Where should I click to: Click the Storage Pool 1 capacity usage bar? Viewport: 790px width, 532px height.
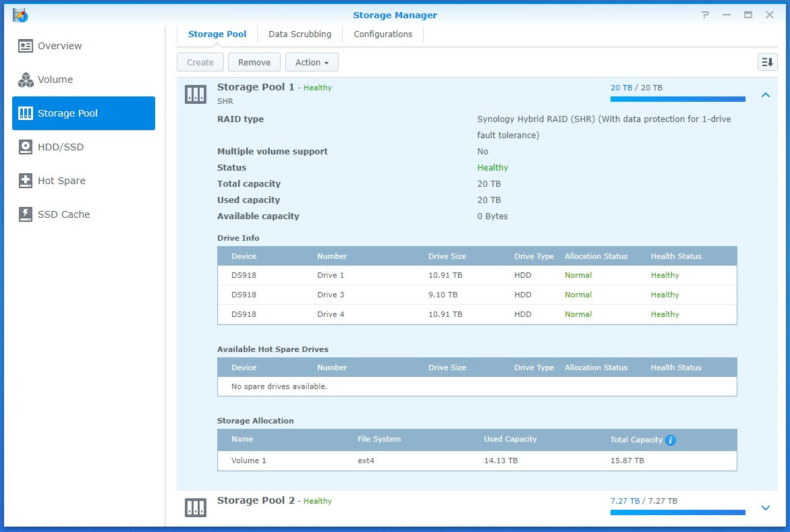(x=677, y=98)
